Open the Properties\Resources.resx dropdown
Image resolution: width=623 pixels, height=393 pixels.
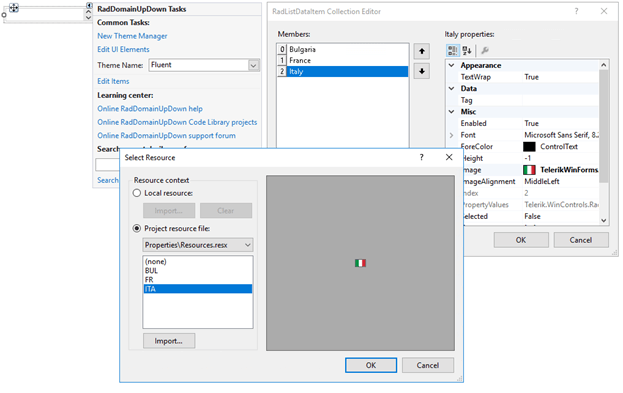[x=248, y=245]
